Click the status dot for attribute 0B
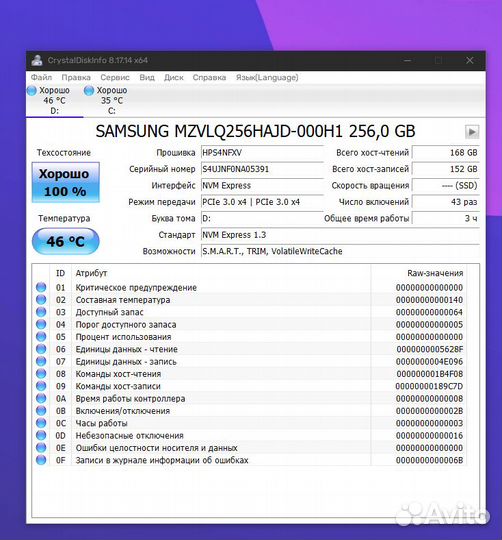 pos(41,411)
